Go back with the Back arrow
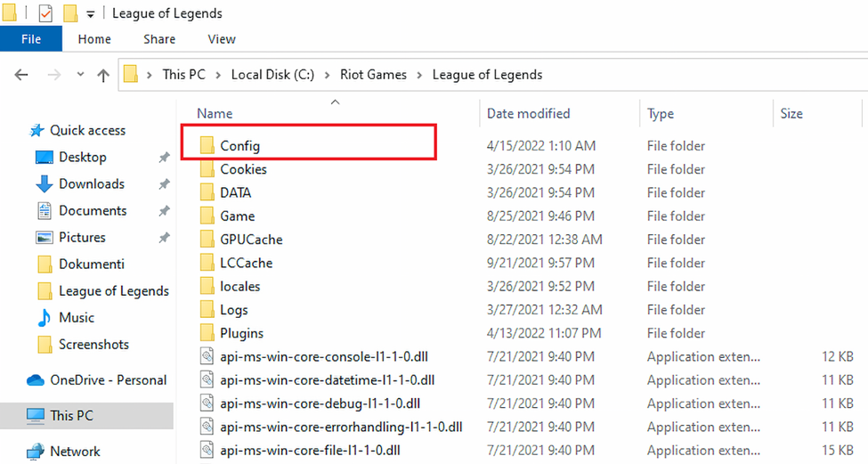The height and width of the screenshot is (464, 868). point(21,75)
